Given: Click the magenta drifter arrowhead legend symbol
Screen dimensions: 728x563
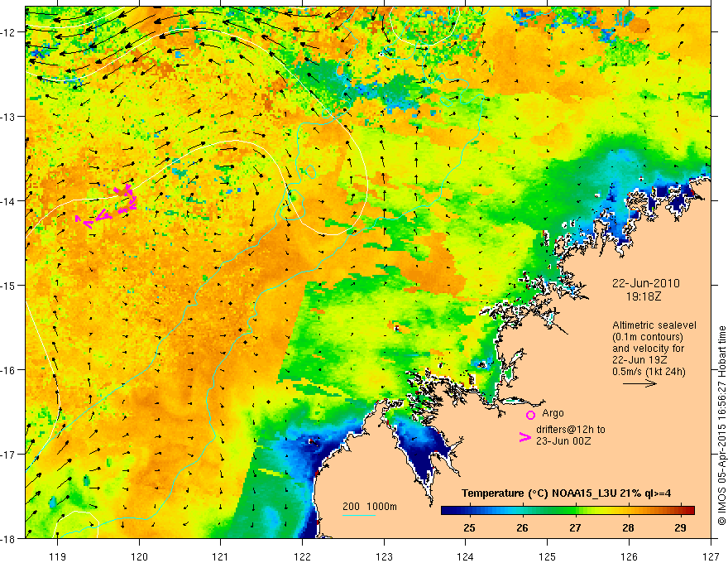Looking at the screenshot, I should click(524, 436).
